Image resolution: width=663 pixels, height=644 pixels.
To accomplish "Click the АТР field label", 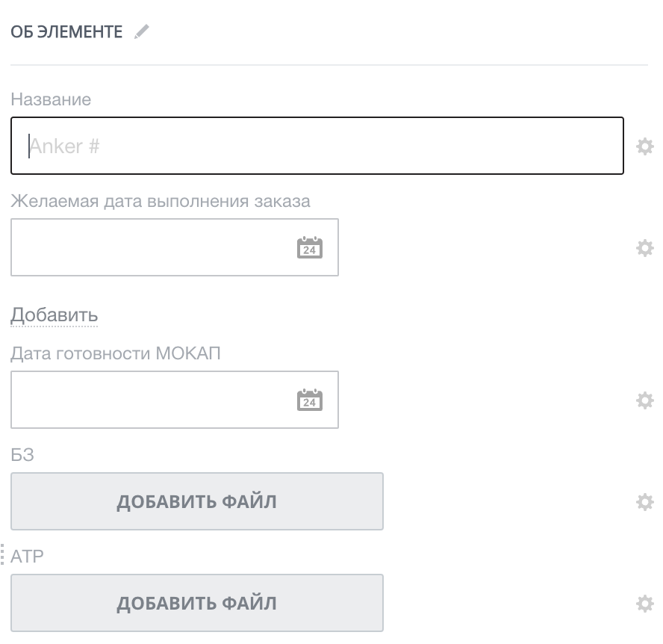I will [28, 557].
